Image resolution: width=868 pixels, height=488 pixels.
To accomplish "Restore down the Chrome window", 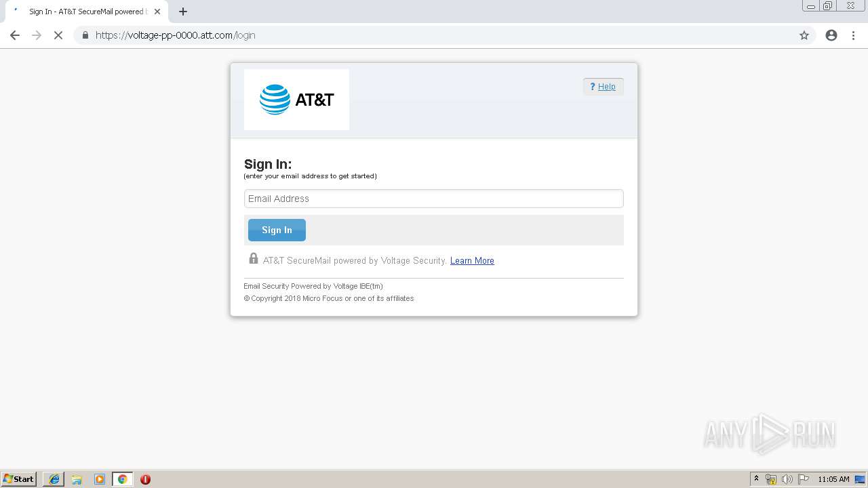I will tap(828, 6).
